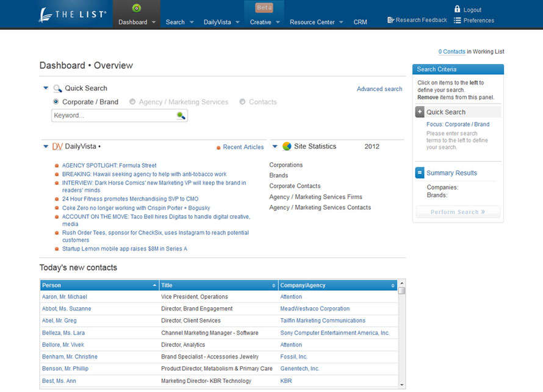The image size is (543, 392).
Task: Click the Site Statistics pie chart icon
Action: point(287,146)
